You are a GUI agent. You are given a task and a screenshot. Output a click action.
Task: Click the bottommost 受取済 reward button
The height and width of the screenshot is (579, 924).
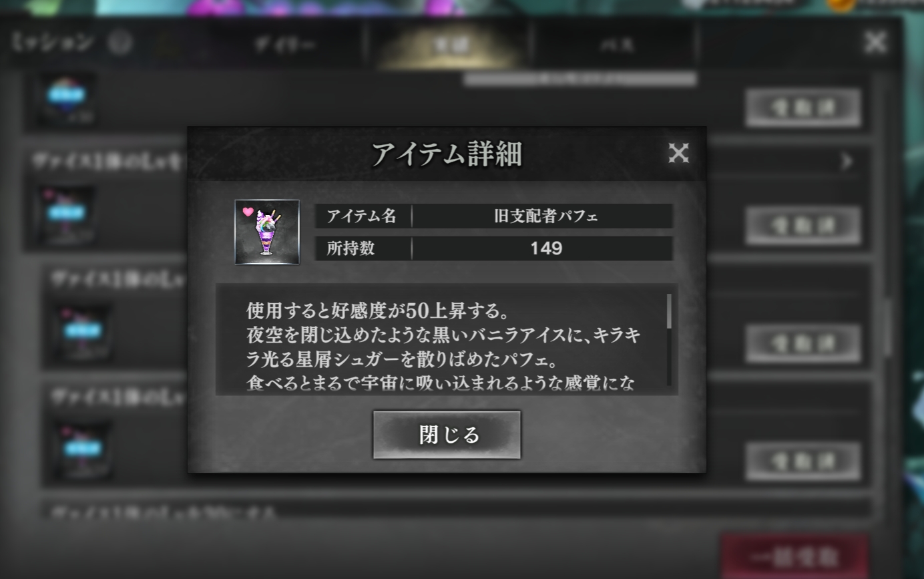(x=803, y=461)
